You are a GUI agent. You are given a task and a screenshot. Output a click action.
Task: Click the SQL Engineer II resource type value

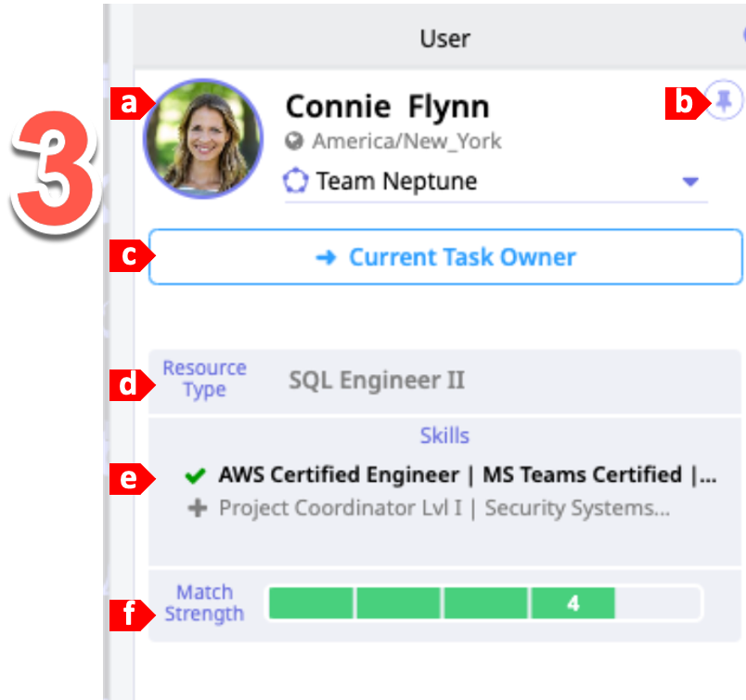click(x=377, y=380)
